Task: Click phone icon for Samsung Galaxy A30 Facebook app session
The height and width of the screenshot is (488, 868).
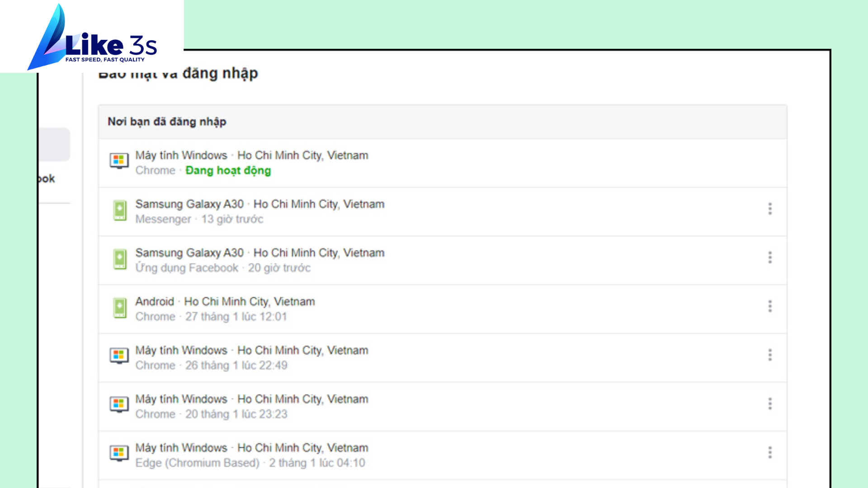Action: [120, 259]
